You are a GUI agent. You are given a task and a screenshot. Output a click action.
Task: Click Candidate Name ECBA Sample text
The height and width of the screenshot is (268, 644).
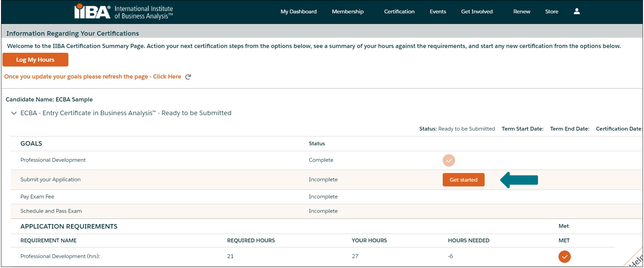click(x=49, y=100)
